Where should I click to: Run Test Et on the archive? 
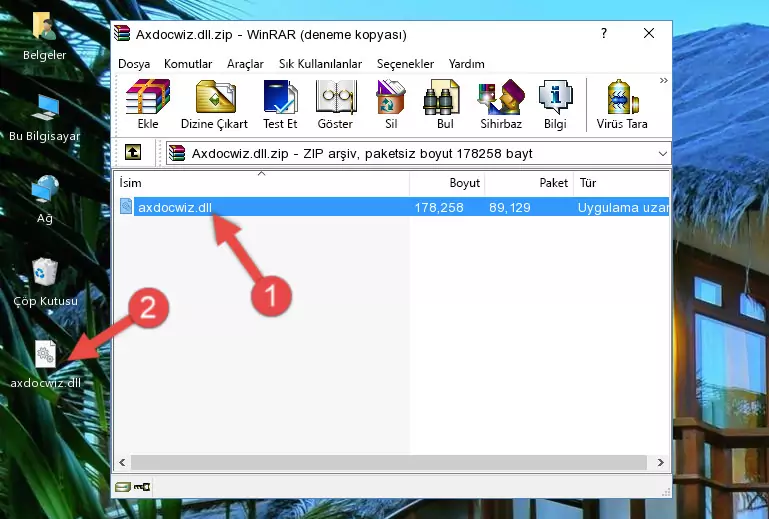point(280,104)
